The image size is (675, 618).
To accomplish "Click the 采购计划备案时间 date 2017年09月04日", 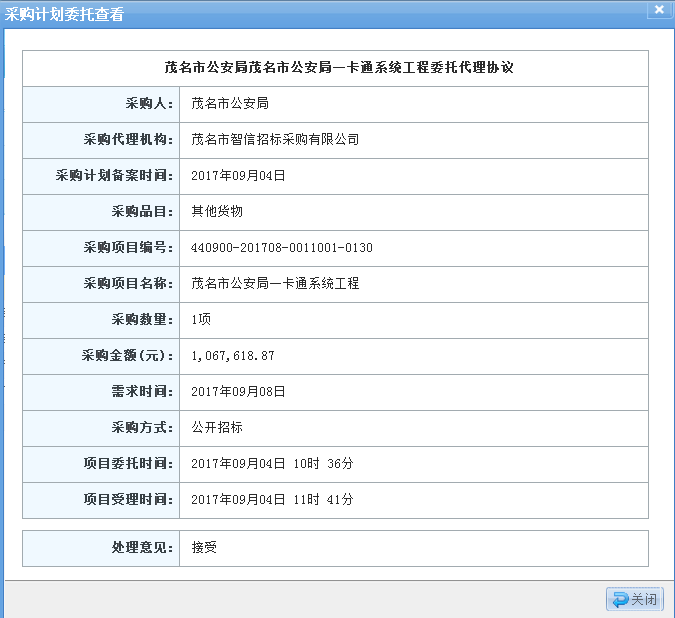I will click(x=238, y=175).
